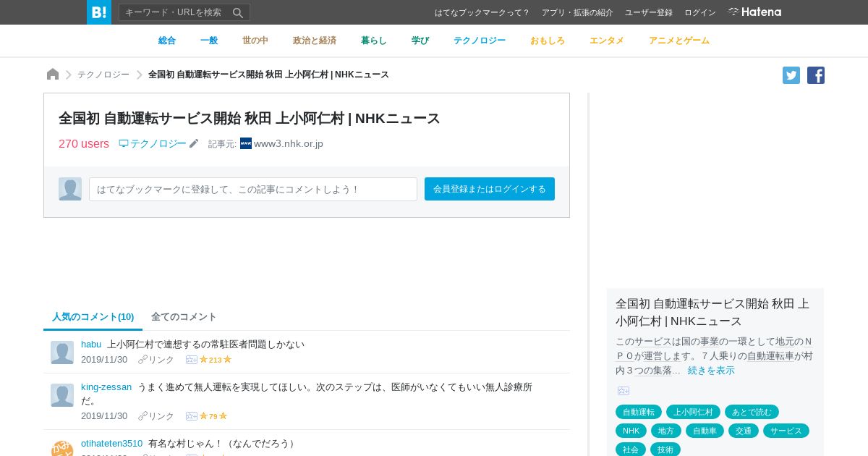Open the Hatena logo link
This screenshot has height=456, width=868.
[754, 12]
